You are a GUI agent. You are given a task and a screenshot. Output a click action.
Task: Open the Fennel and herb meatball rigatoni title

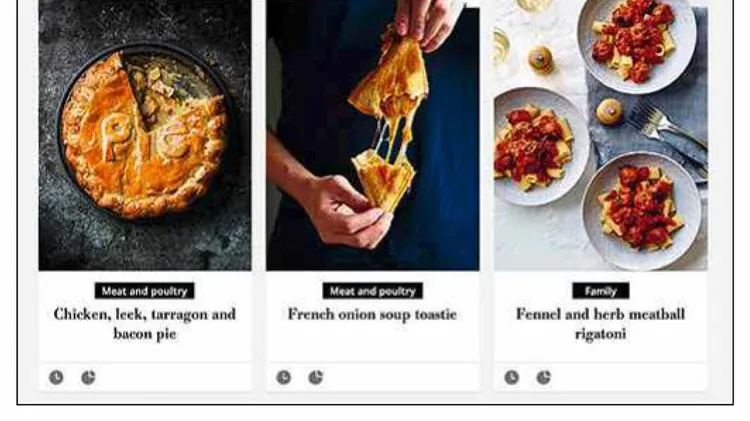coord(600,324)
